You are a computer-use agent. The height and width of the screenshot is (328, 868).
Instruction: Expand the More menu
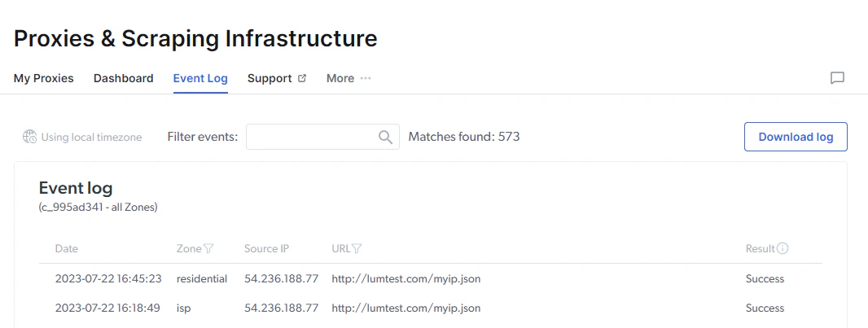(349, 79)
